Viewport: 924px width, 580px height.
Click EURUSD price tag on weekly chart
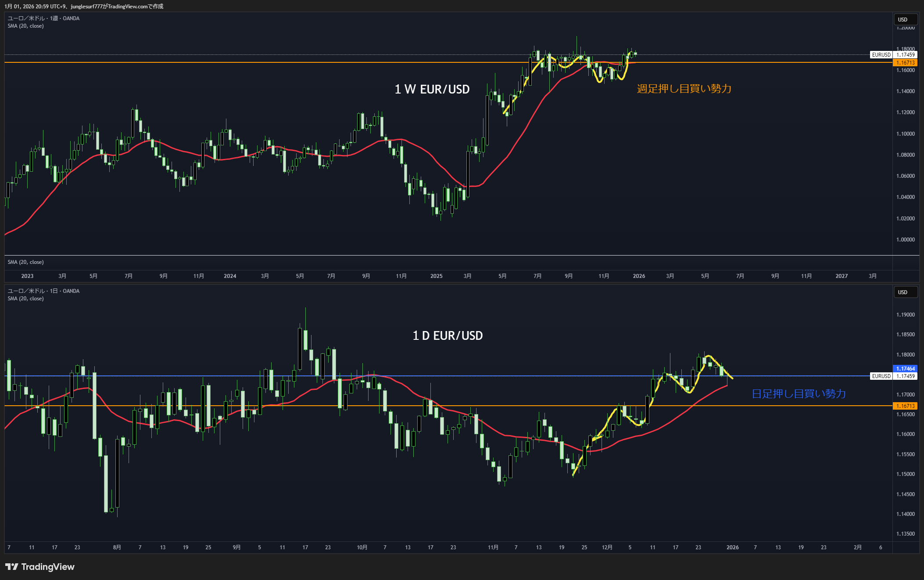pyautogui.click(x=881, y=55)
